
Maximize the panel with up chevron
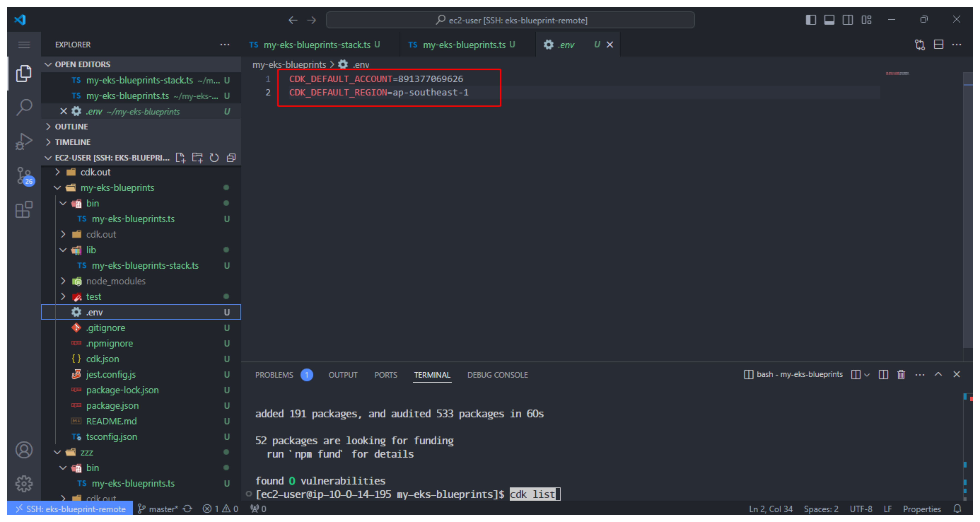coord(938,374)
